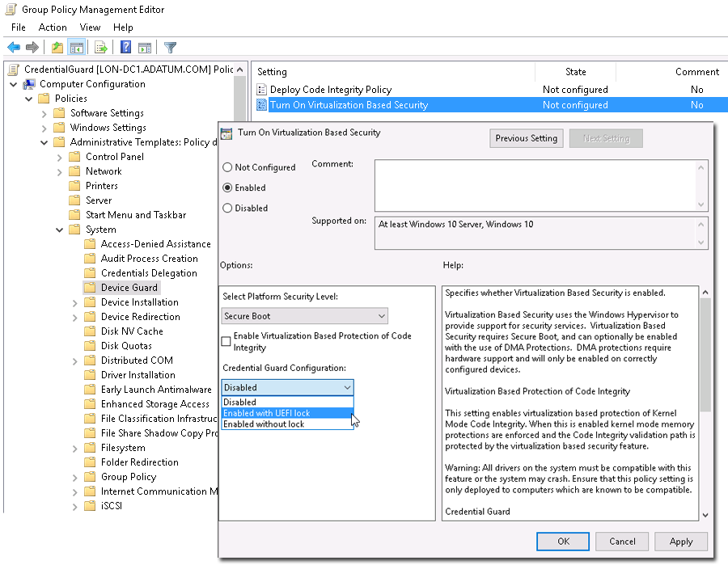Click the Printers folder icon

[74, 186]
